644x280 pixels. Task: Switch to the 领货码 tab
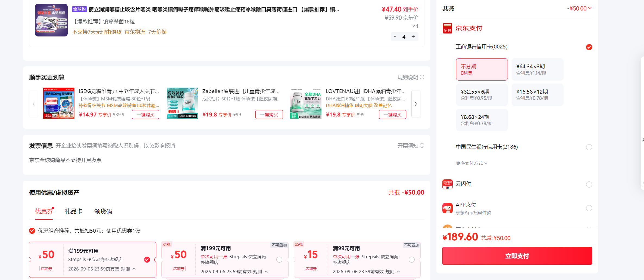click(x=103, y=211)
